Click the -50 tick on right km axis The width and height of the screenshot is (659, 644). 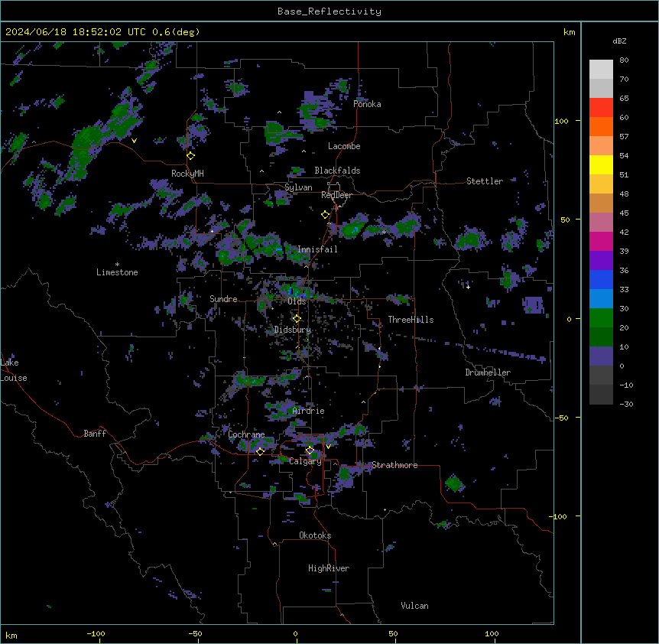[561, 418]
